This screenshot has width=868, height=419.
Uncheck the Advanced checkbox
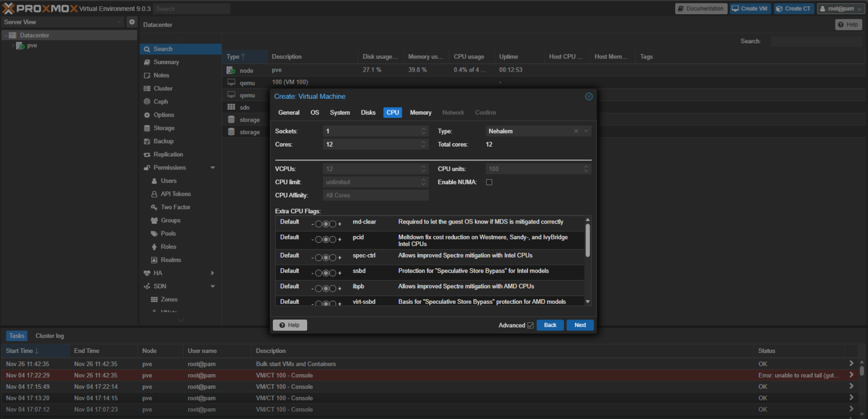pos(530,325)
